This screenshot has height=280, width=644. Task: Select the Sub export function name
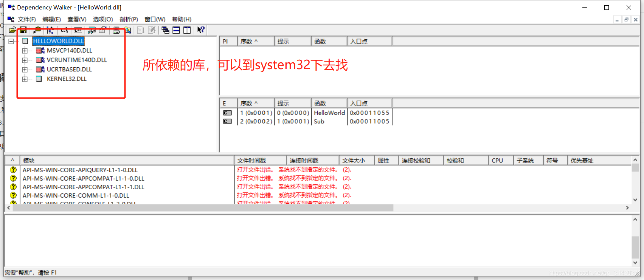(319, 122)
